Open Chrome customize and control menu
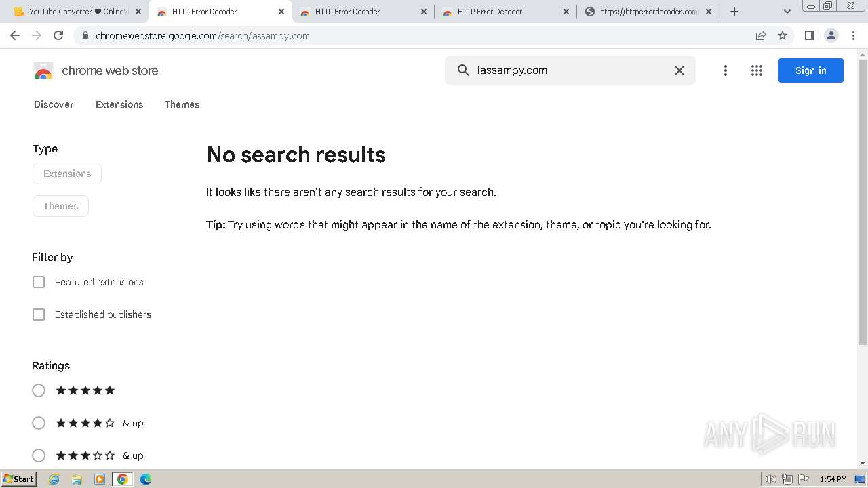This screenshot has height=488, width=868. (x=853, y=35)
